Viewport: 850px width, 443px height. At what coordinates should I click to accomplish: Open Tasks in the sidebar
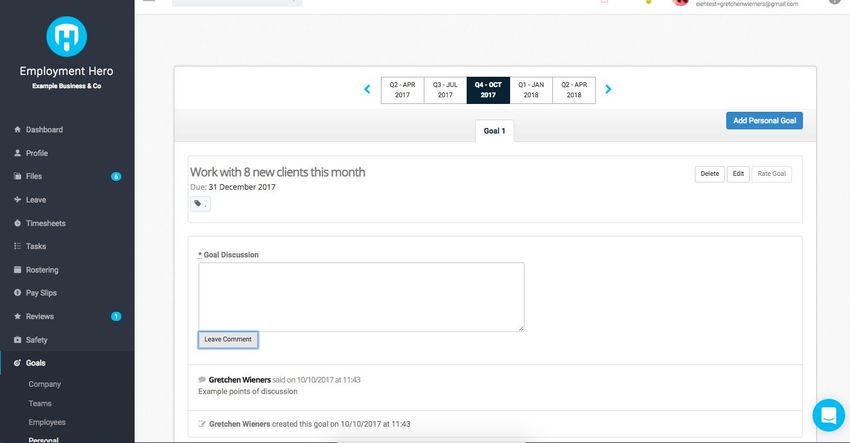(36, 246)
